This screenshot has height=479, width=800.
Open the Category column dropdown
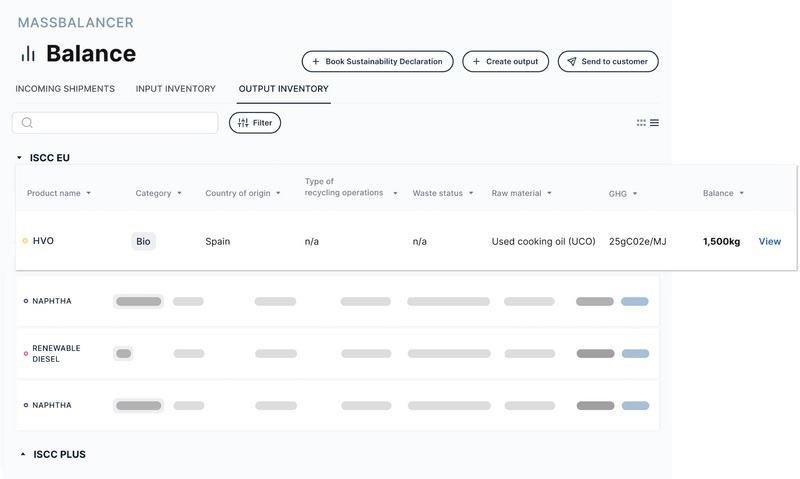tap(179, 194)
